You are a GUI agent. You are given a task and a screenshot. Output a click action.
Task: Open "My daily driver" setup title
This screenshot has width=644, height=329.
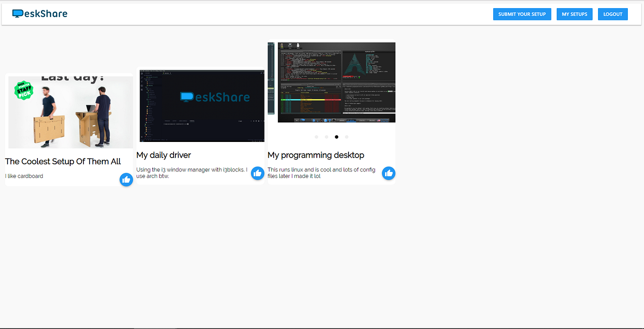(164, 155)
